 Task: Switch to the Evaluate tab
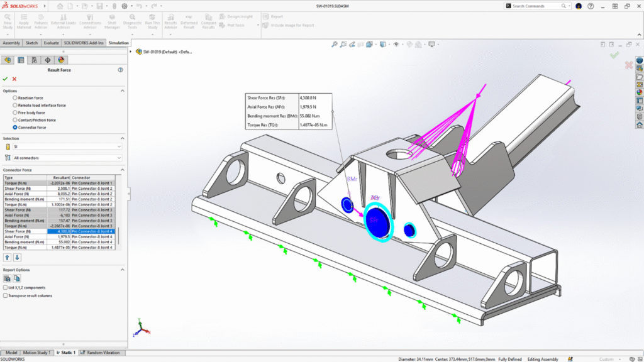pos(52,43)
